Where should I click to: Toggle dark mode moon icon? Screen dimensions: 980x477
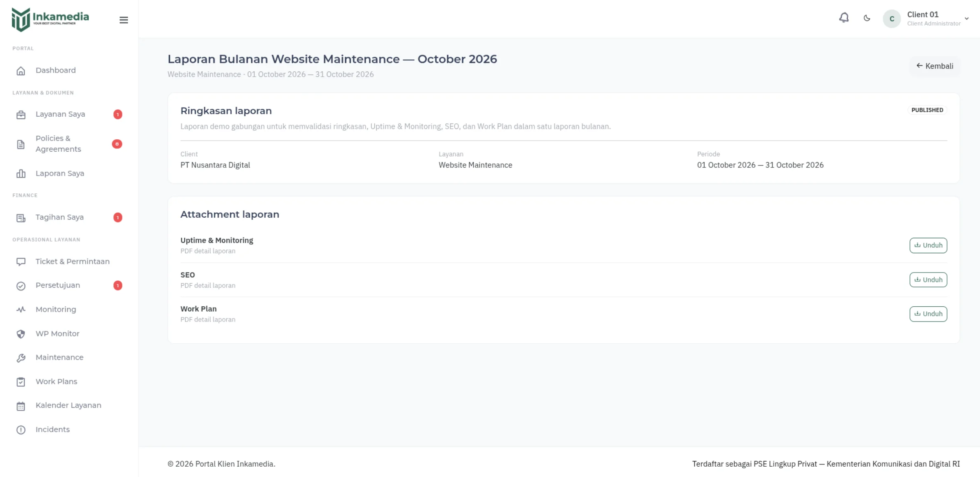point(867,18)
